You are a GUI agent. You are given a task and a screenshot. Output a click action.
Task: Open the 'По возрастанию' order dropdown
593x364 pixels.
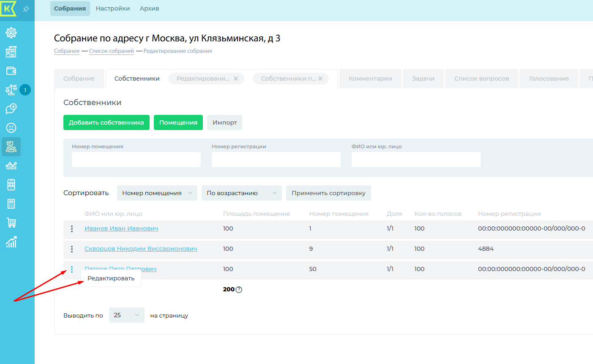(241, 193)
